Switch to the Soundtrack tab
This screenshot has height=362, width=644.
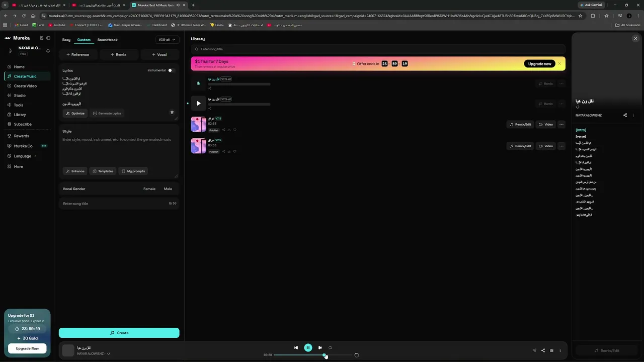pos(108,40)
